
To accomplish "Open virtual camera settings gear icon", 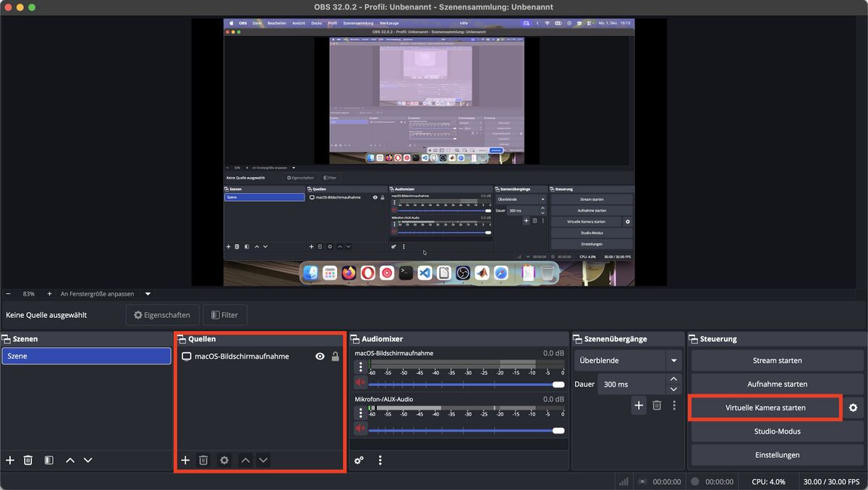I will tap(853, 408).
